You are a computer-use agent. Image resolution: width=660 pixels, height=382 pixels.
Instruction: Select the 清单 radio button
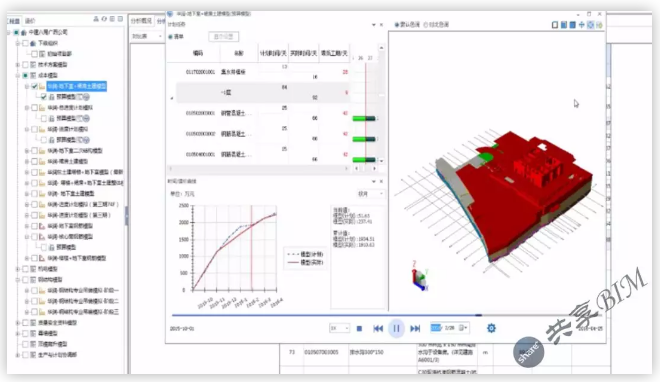(x=170, y=37)
